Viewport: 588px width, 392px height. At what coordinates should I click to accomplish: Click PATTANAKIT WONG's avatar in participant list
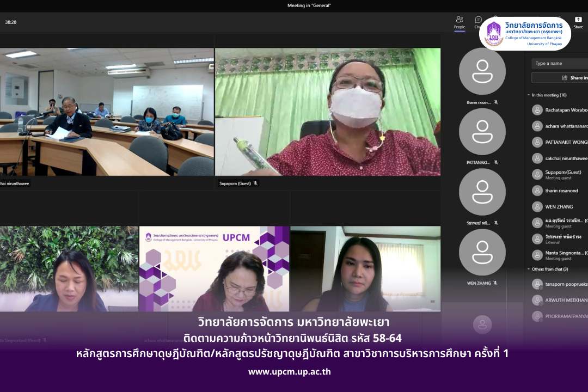[x=537, y=142]
